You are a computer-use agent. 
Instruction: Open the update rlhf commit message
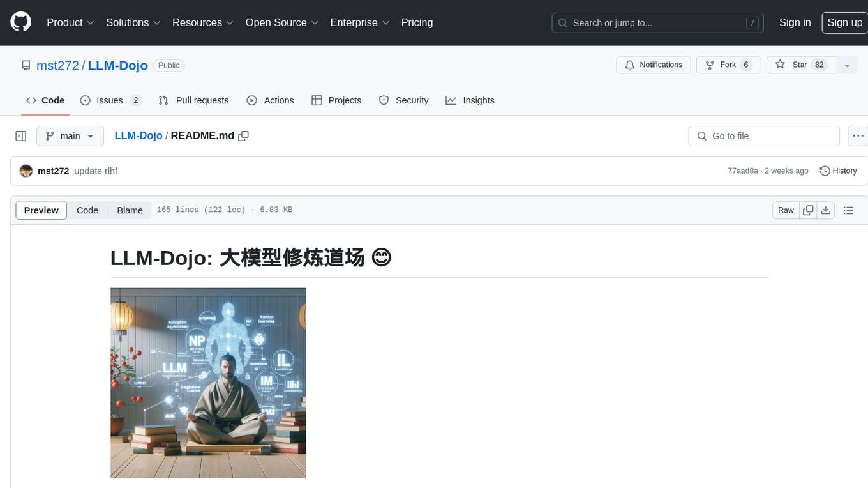click(x=96, y=171)
